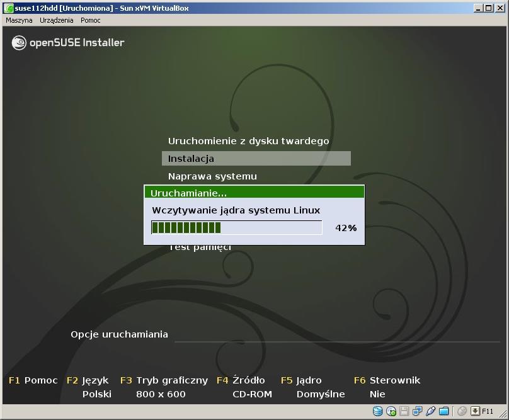The image size is (509, 420).
Task: Open the Maszyna menu
Action: click(19, 20)
